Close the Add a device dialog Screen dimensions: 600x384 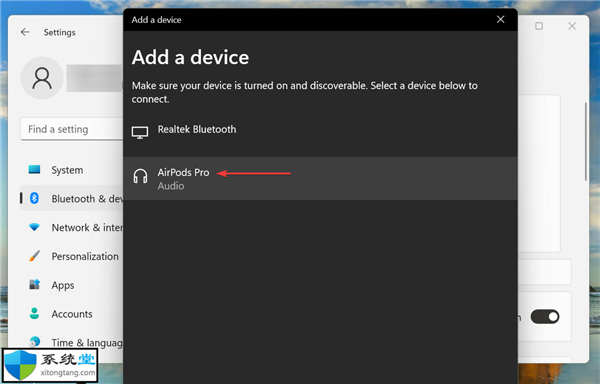500,20
